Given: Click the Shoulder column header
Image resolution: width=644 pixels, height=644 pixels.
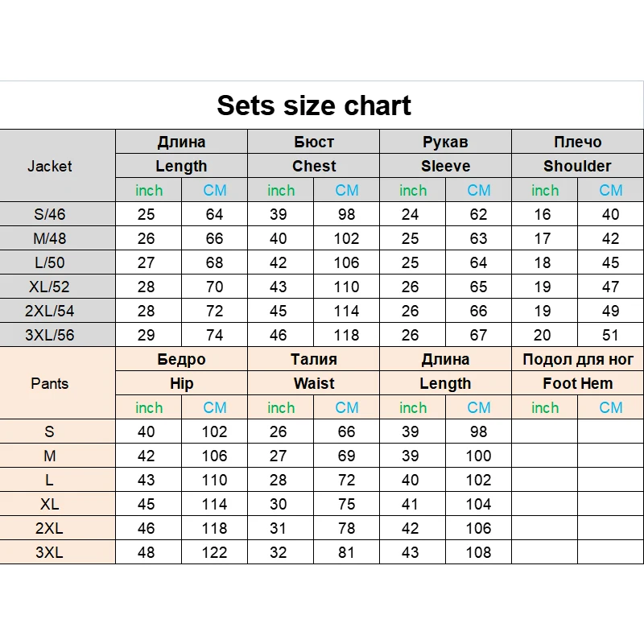Looking at the screenshot, I should (577, 166).
